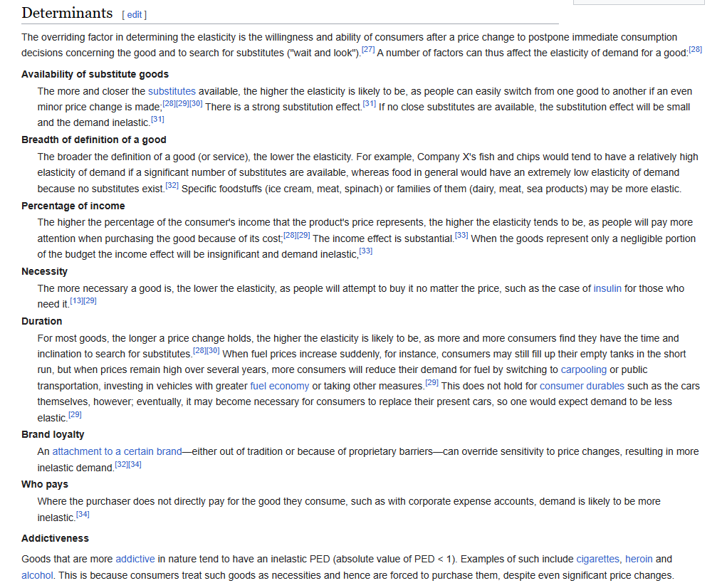Follow the cigarettes link
The height and width of the screenshot is (588, 722).
(597, 559)
